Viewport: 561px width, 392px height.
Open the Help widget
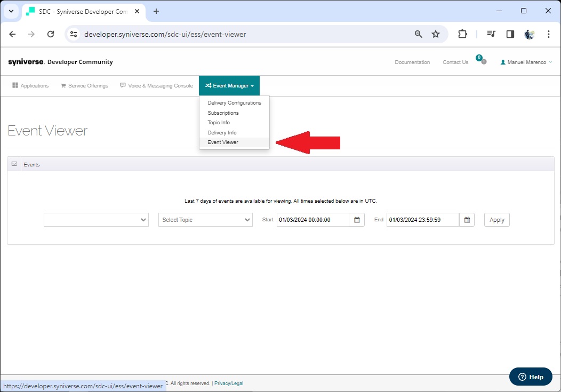point(531,377)
